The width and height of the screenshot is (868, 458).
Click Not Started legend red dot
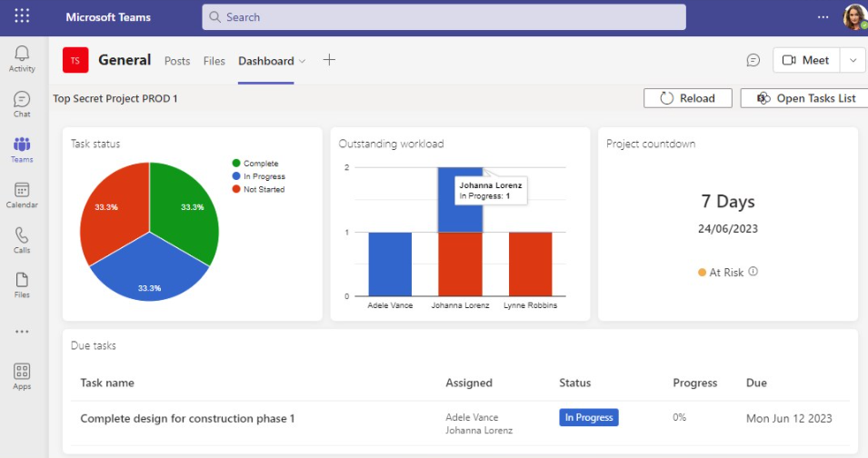pos(236,189)
